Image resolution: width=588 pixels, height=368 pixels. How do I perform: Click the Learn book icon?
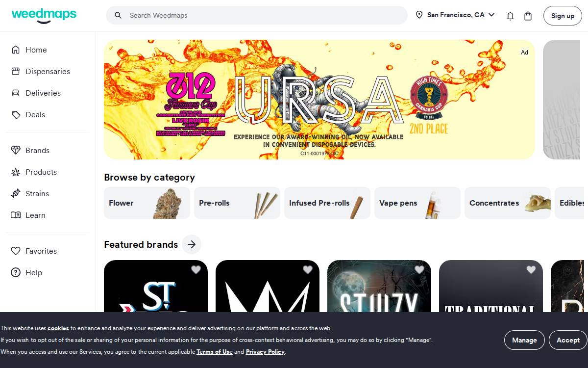pos(16,215)
